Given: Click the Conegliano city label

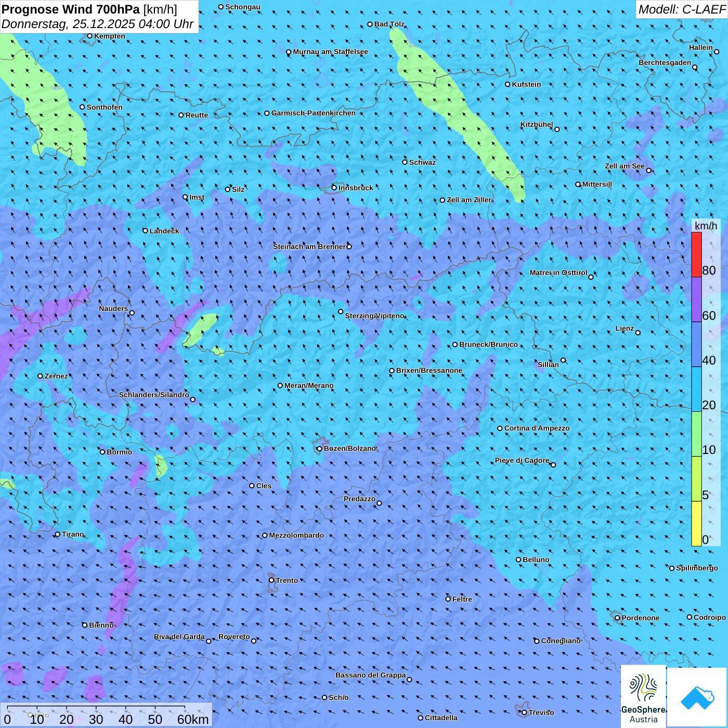Looking at the screenshot, I should click(x=561, y=641).
